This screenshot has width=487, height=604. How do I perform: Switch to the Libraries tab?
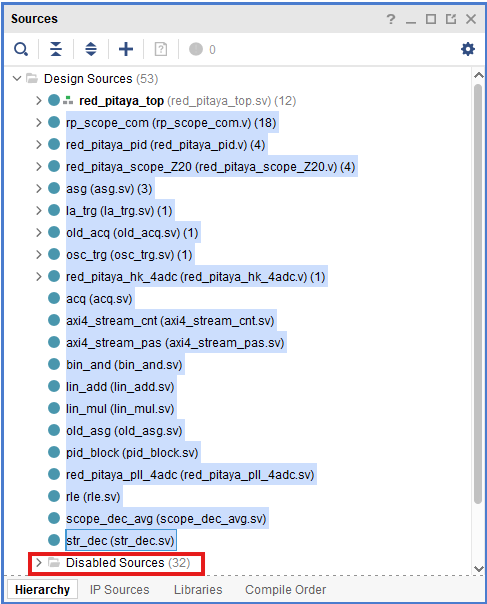198,590
